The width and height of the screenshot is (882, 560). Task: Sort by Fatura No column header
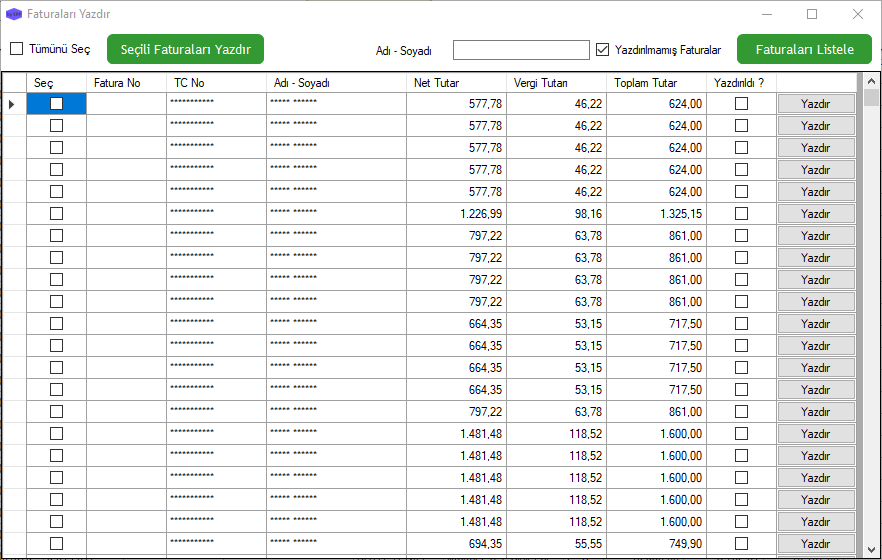click(x=126, y=83)
